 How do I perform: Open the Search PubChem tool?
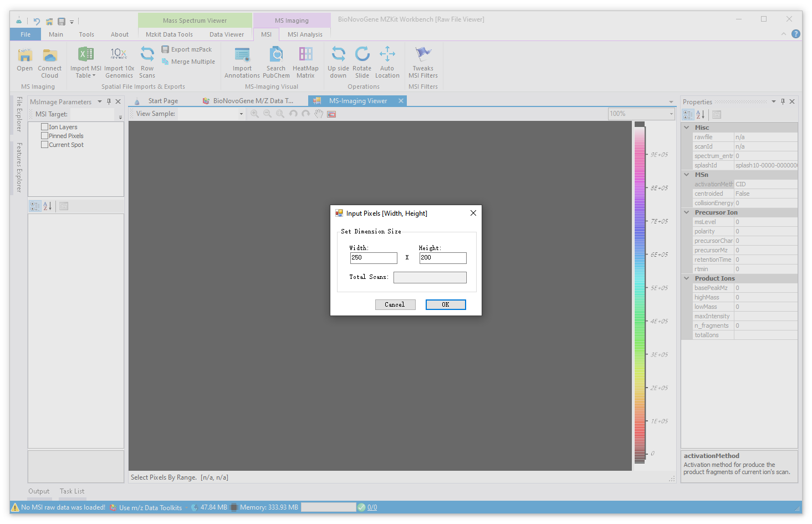(276, 55)
